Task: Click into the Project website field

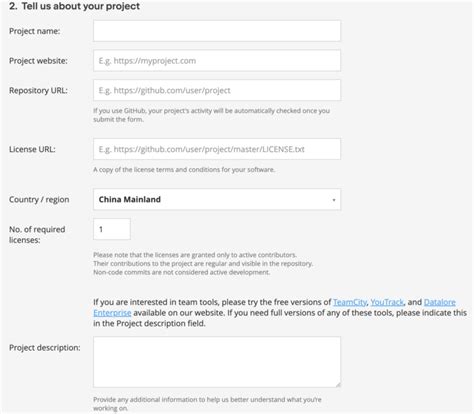Action: [217, 61]
